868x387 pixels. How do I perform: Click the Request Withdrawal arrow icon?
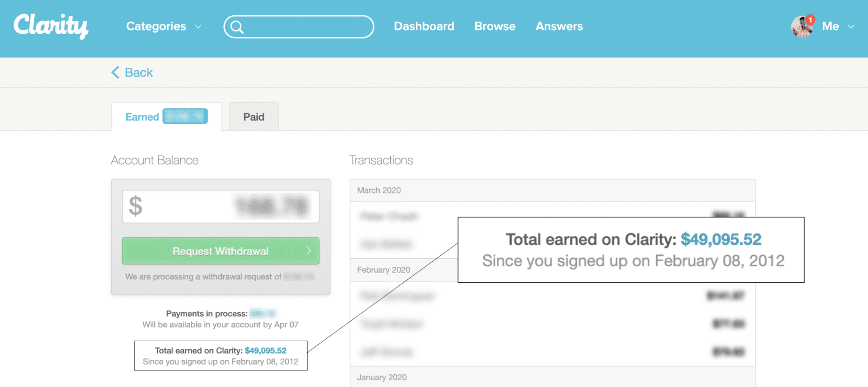pos(309,251)
